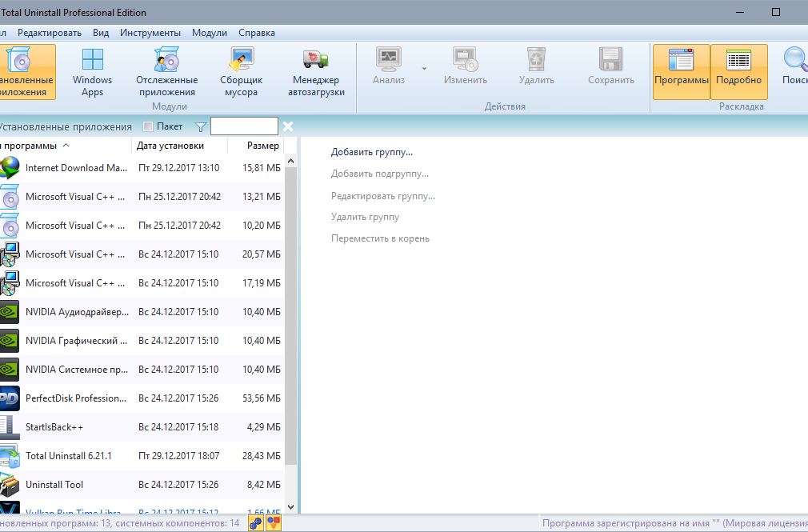Click the Сохранить (Save) floppy icon
The height and width of the screenshot is (532, 808).
tap(610, 59)
